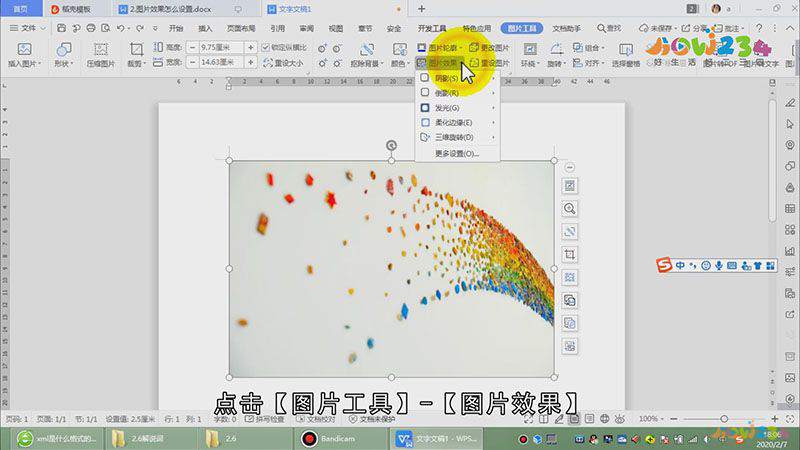Open the Glow (发光) submenu
800x450 pixels.
457,108
